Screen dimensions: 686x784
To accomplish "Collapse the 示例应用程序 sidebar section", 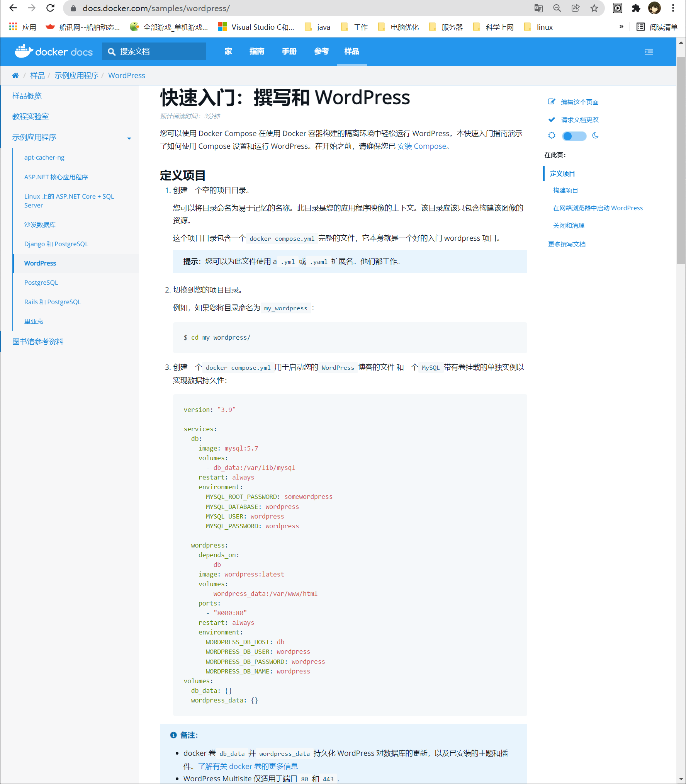I will (129, 138).
